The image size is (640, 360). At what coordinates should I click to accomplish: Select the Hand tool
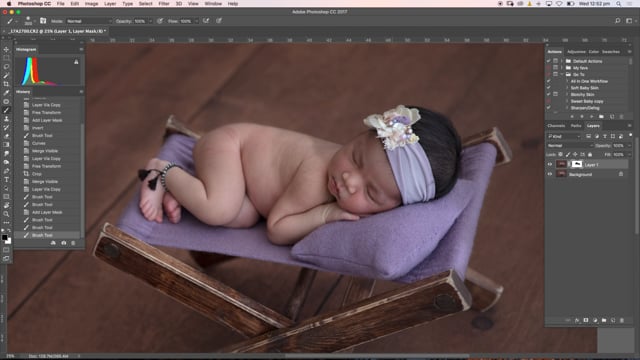click(6, 205)
